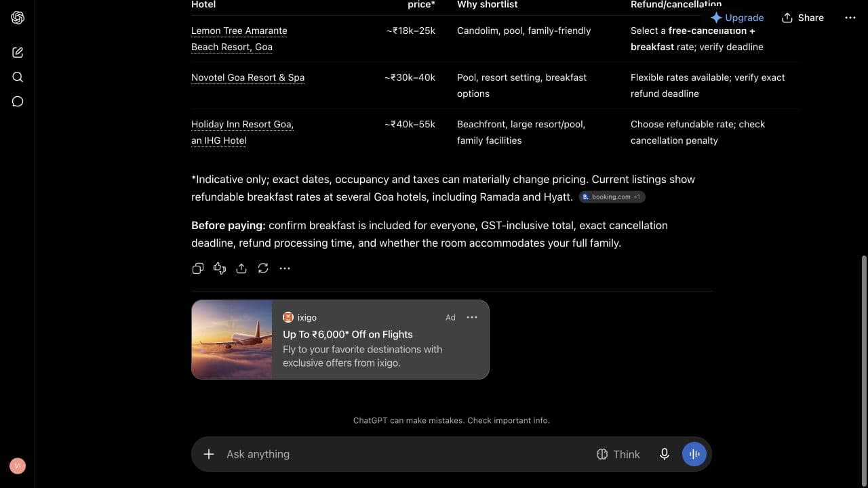This screenshot has height=488, width=868.
Task: Regenerate the response
Action: [263, 268]
